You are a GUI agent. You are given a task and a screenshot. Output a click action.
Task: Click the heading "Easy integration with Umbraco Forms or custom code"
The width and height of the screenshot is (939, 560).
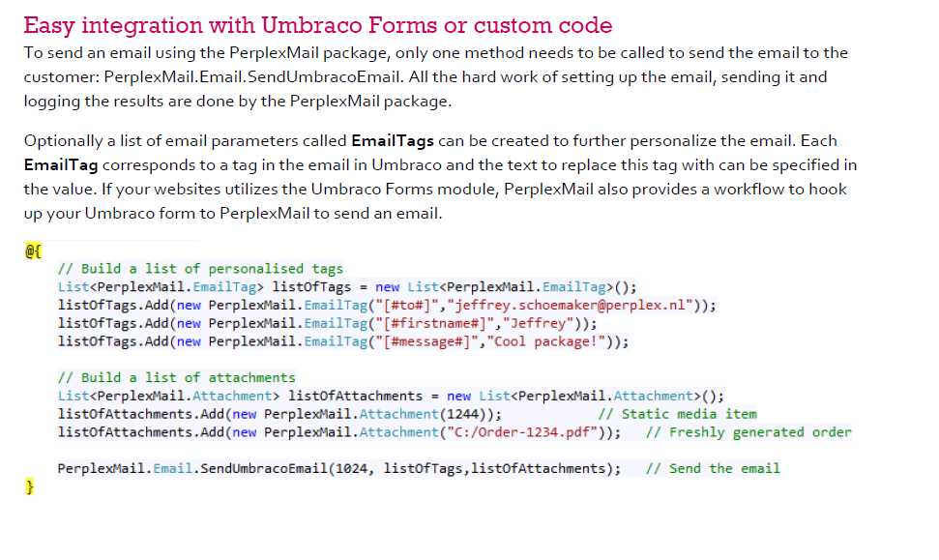tap(318, 25)
